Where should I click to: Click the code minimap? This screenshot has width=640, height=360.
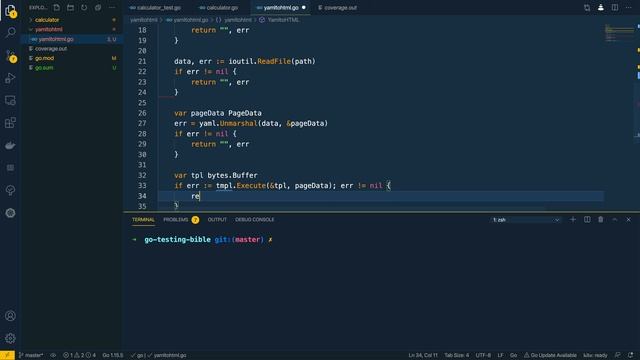pos(620,33)
